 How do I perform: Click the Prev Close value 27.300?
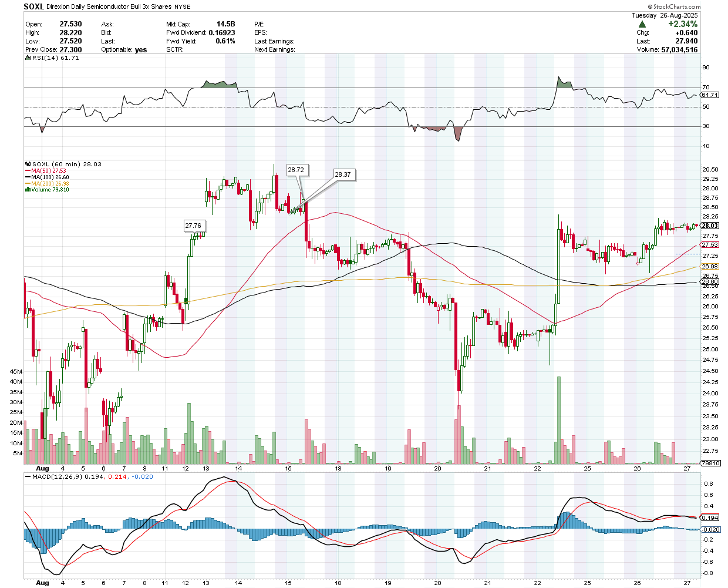tap(70, 50)
